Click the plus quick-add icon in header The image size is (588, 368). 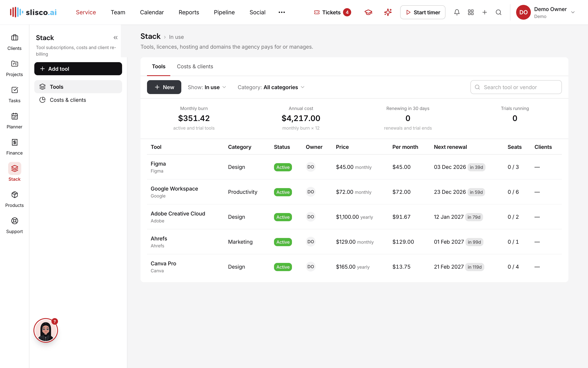point(484,12)
